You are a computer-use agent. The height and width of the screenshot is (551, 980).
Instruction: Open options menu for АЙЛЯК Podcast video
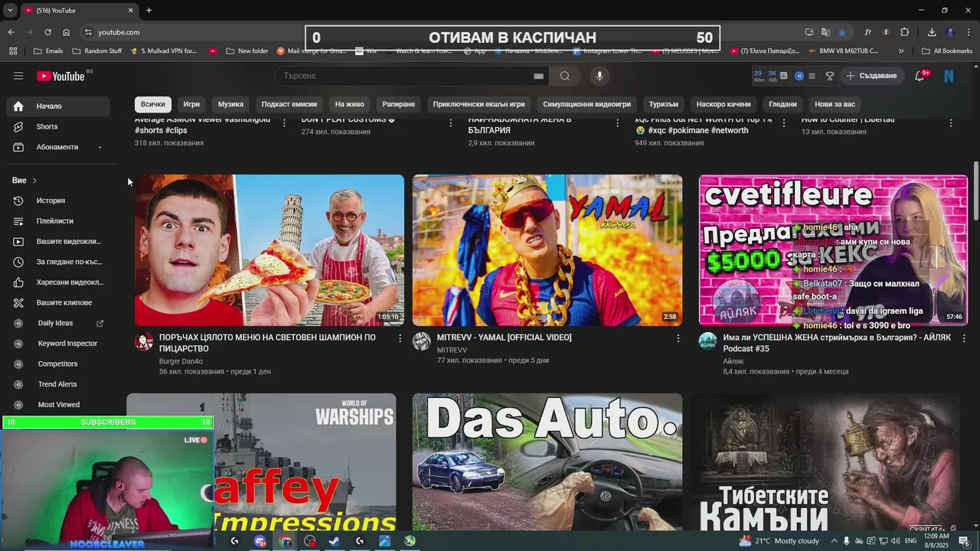(x=964, y=337)
